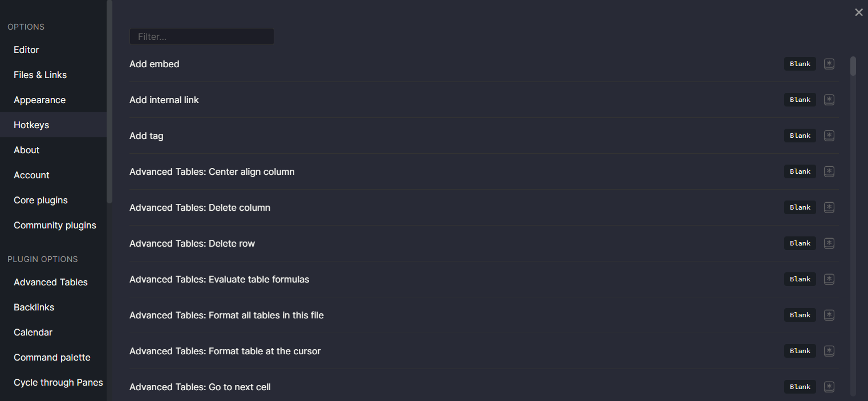Viewport: 868px width, 401px height.
Task: Click Blank hotkey badge for Add embed
Action: point(800,64)
